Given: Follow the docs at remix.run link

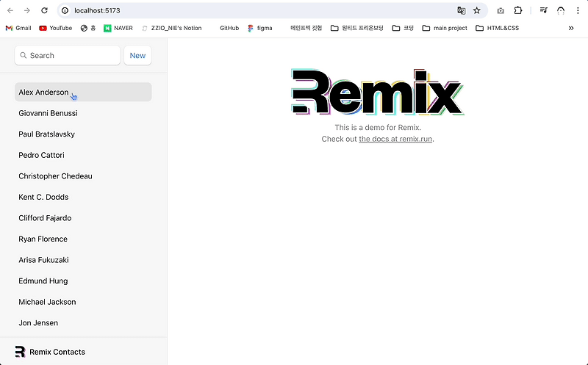Looking at the screenshot, I should point(395,139).
